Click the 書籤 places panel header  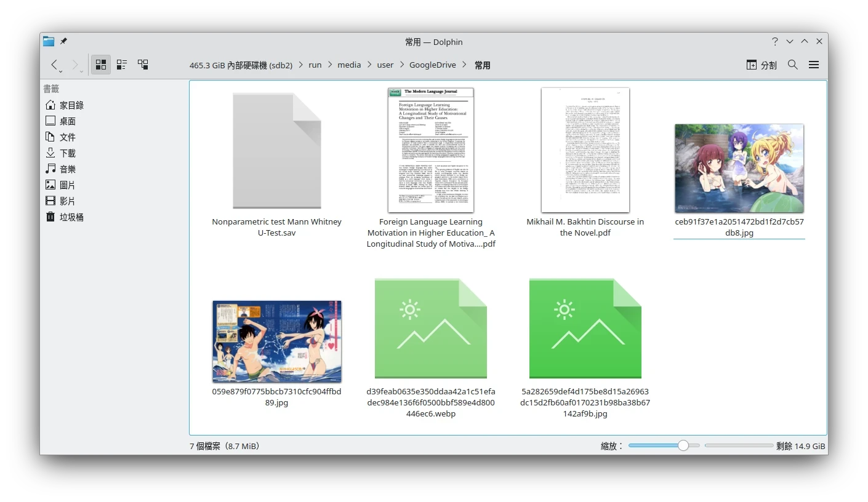[51, 89]
